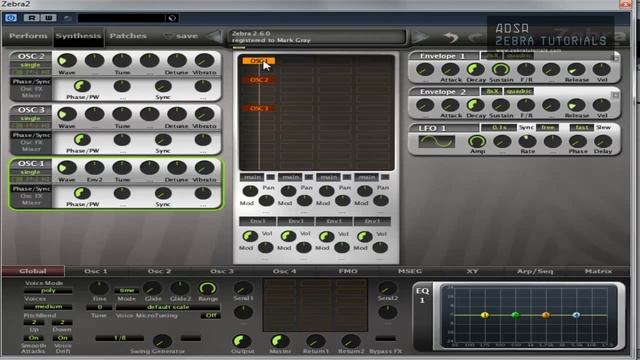Toggle Voice Drift On switch
This screenshot has width=640, height=360.
pyautogui.click(x=62, y=338)
